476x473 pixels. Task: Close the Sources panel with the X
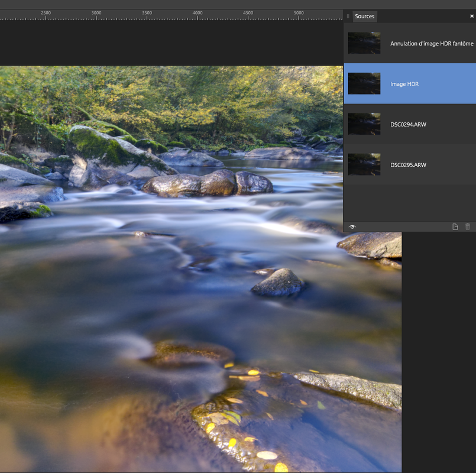click(x=471, y=16)
